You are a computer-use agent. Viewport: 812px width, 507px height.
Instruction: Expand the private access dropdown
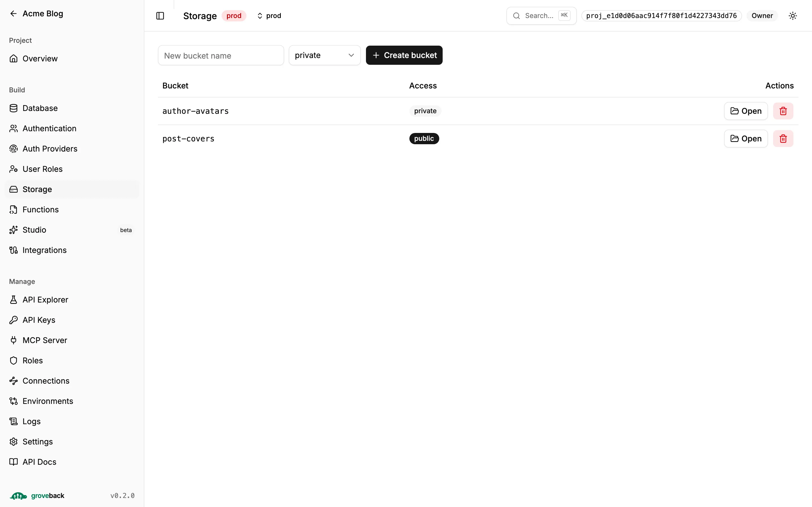pos(325,55)
